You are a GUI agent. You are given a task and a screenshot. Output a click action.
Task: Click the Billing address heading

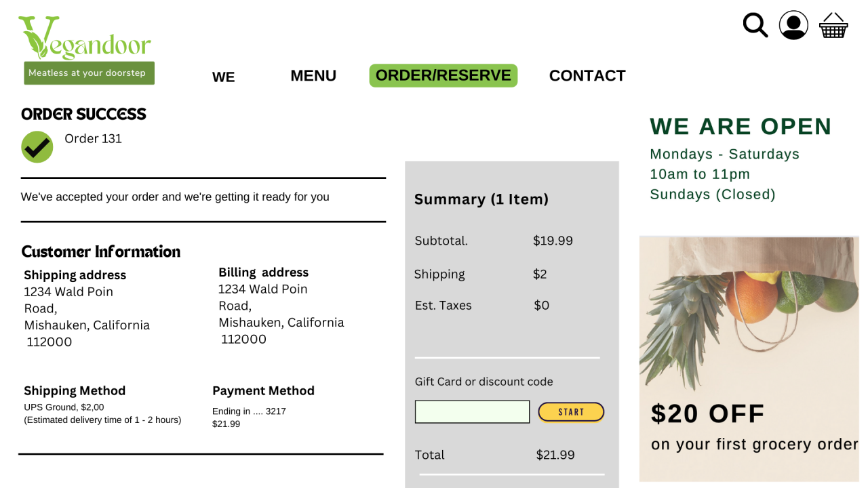tap(263, 272)
